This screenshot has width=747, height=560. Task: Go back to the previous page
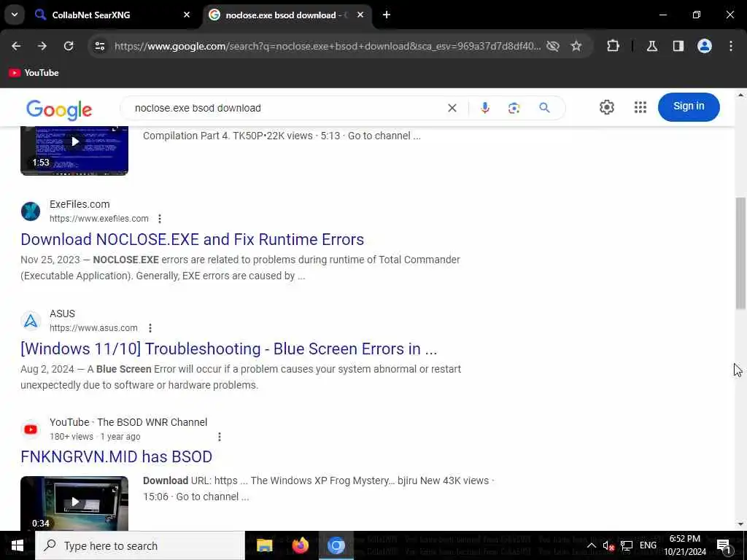click(16, 46)
